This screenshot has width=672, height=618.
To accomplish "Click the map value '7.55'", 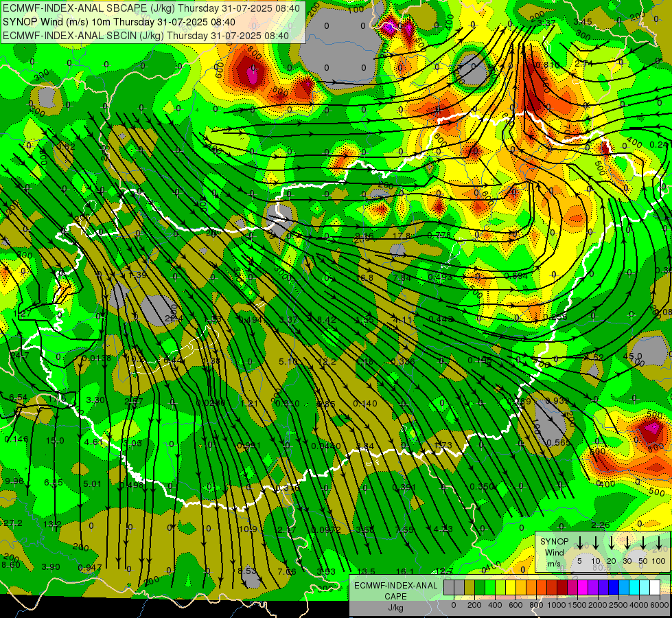I will click(x=404, y=529).
